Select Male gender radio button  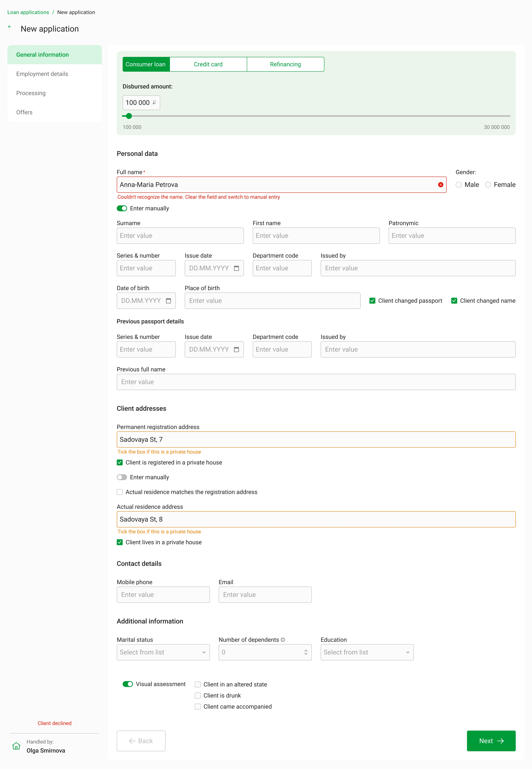(x=459, y=185)
